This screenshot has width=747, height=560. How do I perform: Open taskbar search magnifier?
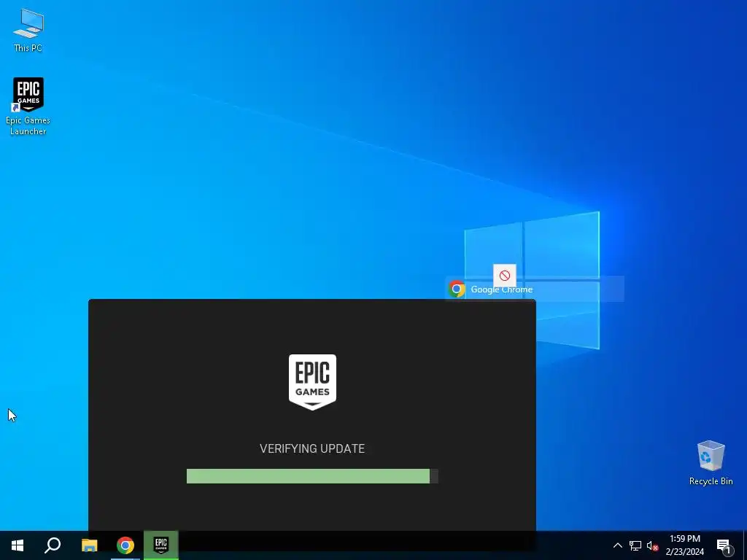coord(53,545)
